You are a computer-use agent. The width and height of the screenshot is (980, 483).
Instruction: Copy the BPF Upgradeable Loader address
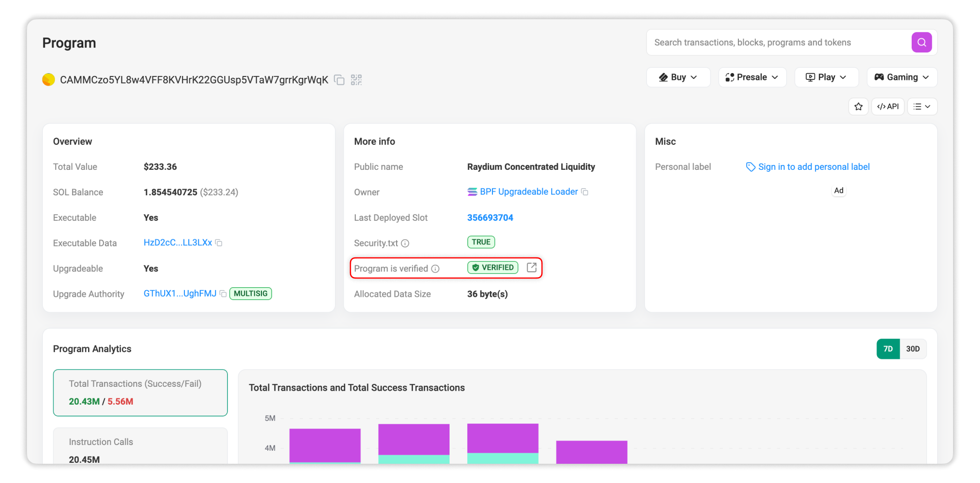pyautogui.click(x=585, y=191)
